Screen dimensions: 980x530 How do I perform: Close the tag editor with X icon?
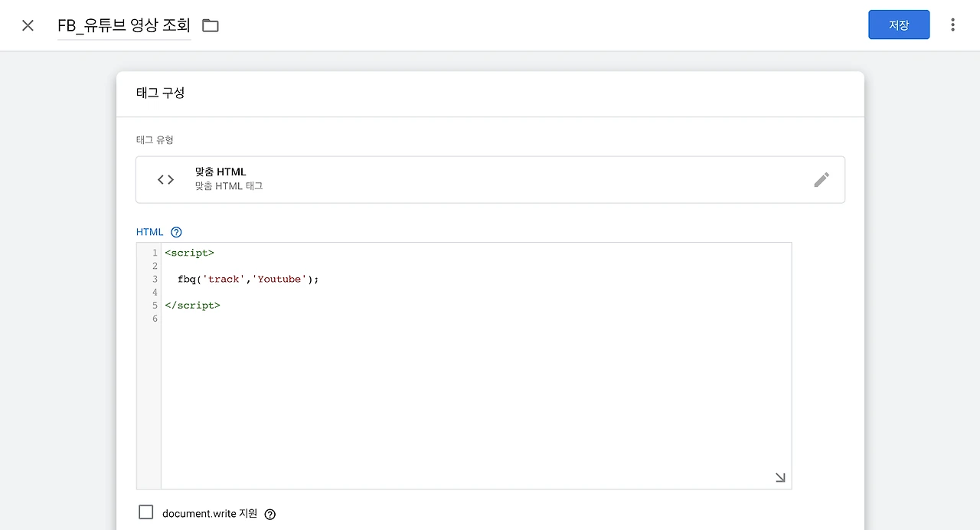[28, 25]
